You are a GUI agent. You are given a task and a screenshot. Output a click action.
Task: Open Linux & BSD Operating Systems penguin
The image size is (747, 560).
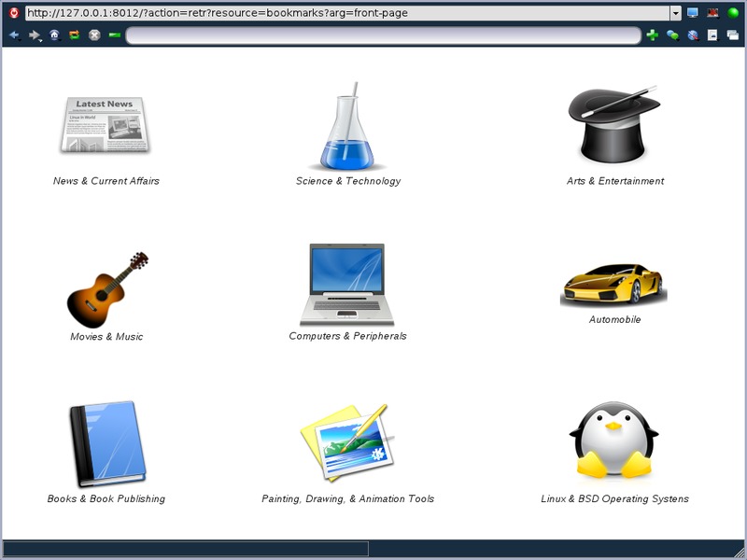[614, 441]
